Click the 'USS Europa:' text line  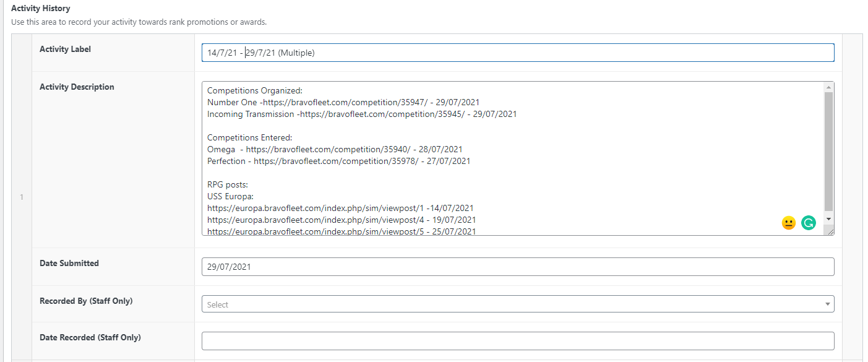tap(227, 196)
